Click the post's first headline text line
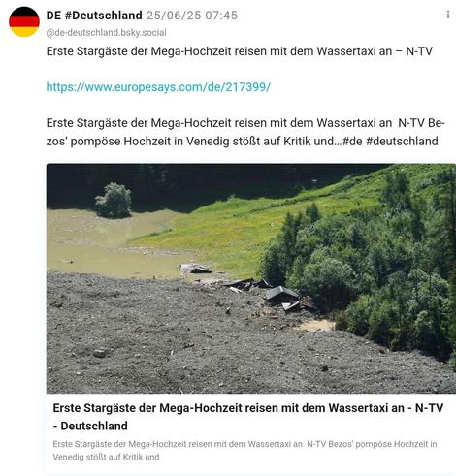This screenshot has width=456, height=476. [x=240, y=51]
